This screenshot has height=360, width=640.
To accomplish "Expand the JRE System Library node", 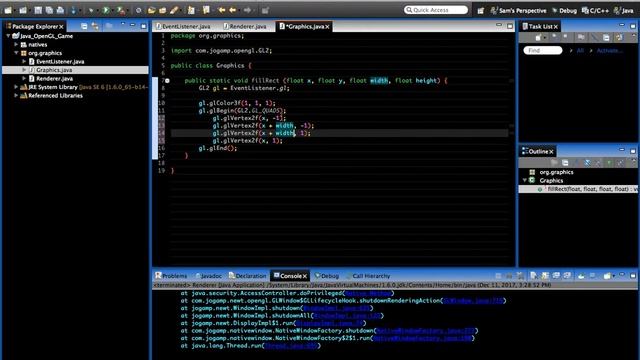I will click(x=16, y=87).
